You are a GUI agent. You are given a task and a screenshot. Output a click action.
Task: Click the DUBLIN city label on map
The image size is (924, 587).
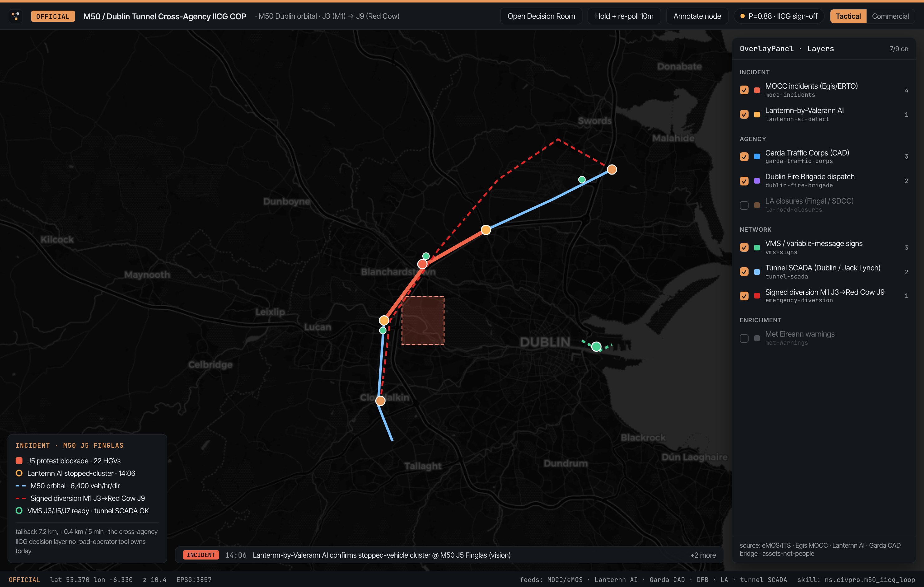pyautogui.click(x=545, y=342)
